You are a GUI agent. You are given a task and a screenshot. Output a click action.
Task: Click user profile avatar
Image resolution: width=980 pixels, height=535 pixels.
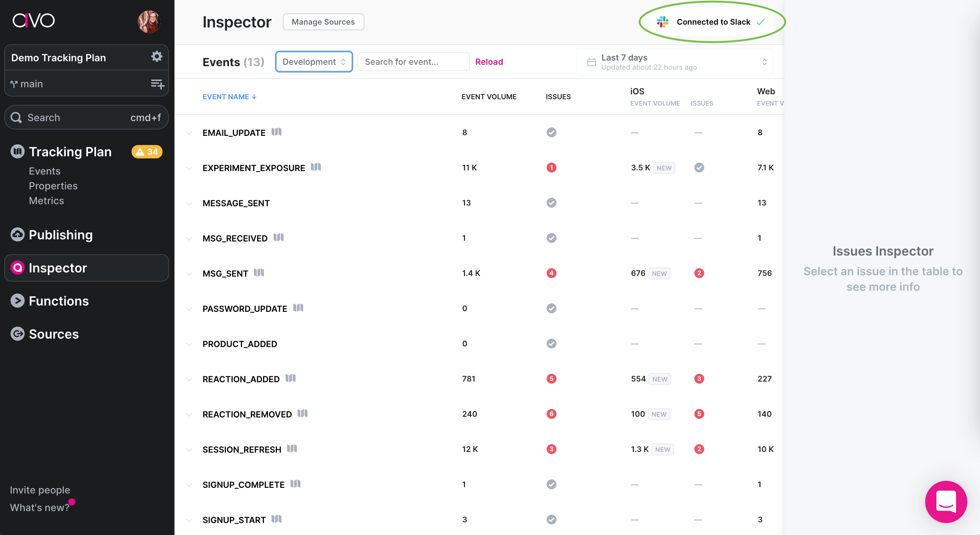[x=149, y=22]
